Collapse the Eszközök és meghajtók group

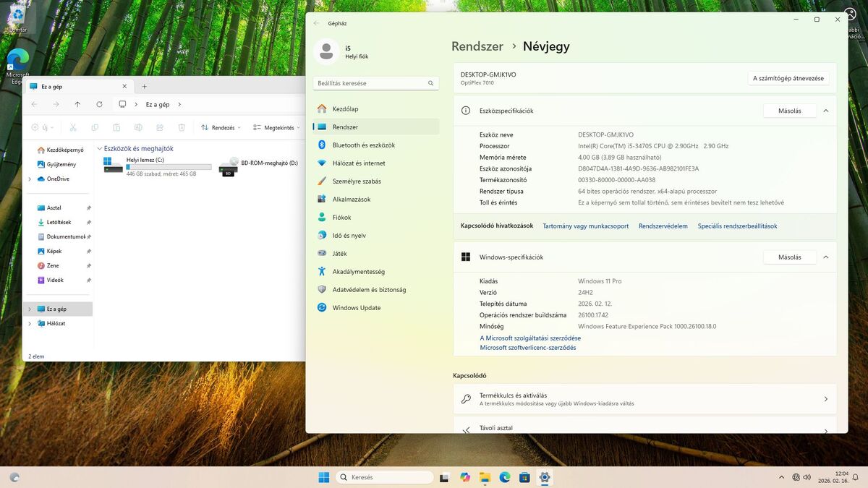[x=99, y=149]
